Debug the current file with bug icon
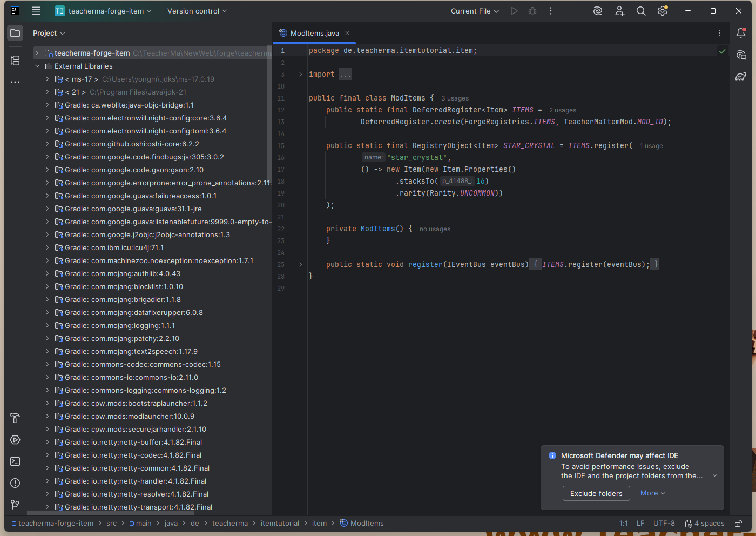Screen dimensions: 756x536 [532, 11]
